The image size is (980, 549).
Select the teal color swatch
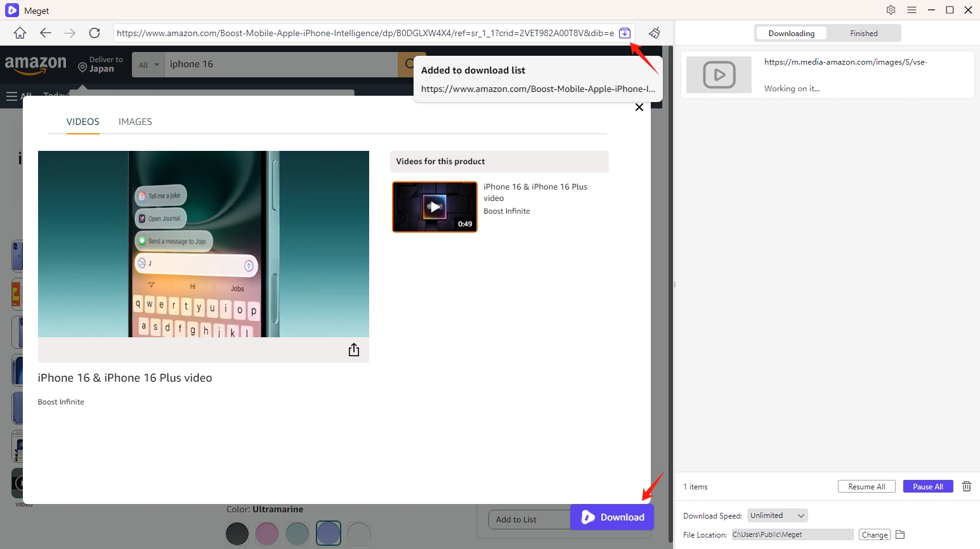[297, 534]
